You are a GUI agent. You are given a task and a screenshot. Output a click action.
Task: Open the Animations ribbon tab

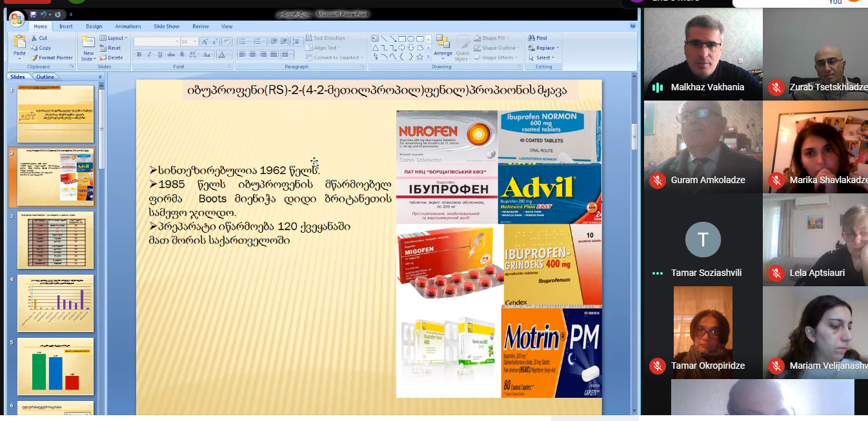coord(128,26)
